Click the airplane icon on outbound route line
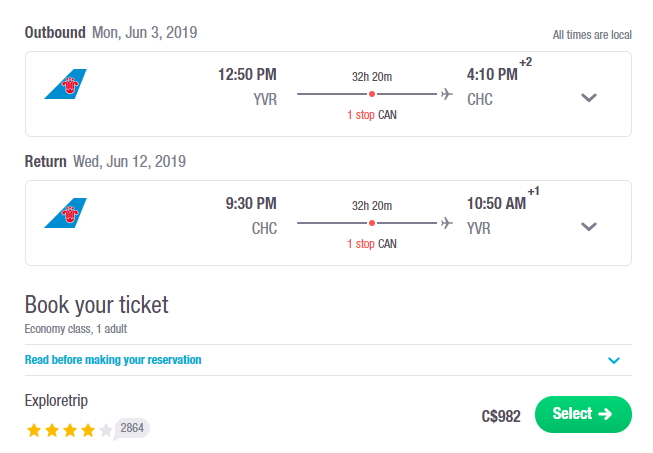 (446, 94)
